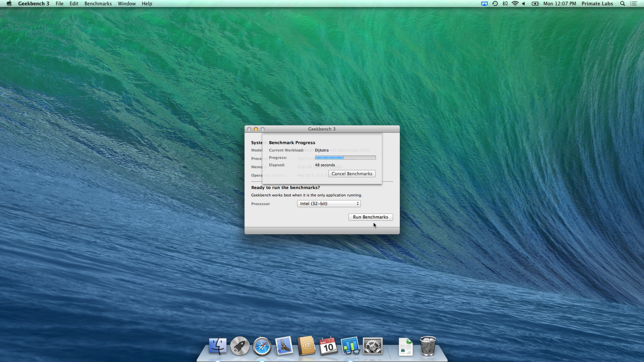Open the Window menu
Image resolution: width=644 pixels, height=362 pixels.
click(x=127, y=3)
